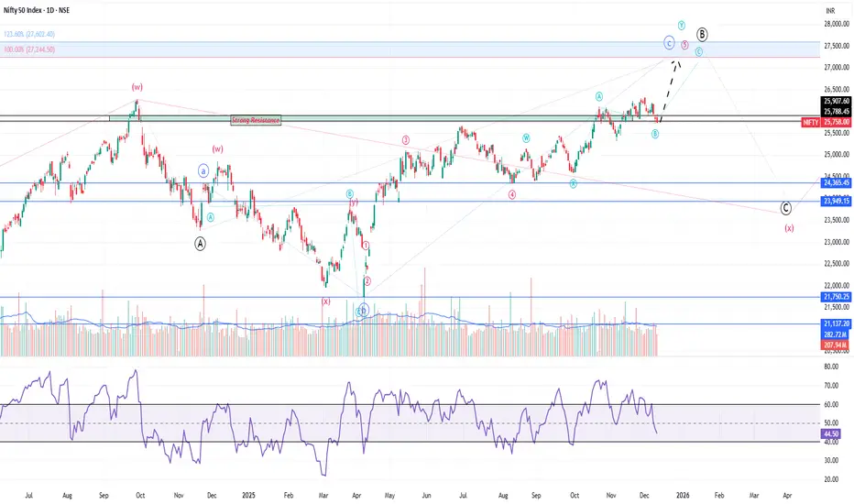854x504 pixels.
Task: Click the blue 282.72M volume average label
Action: pyautogui.click(x=836, y=334)
